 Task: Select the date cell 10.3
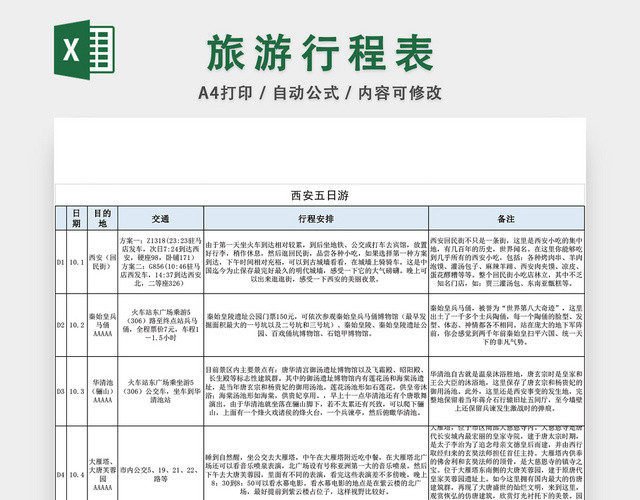[77, 391]
